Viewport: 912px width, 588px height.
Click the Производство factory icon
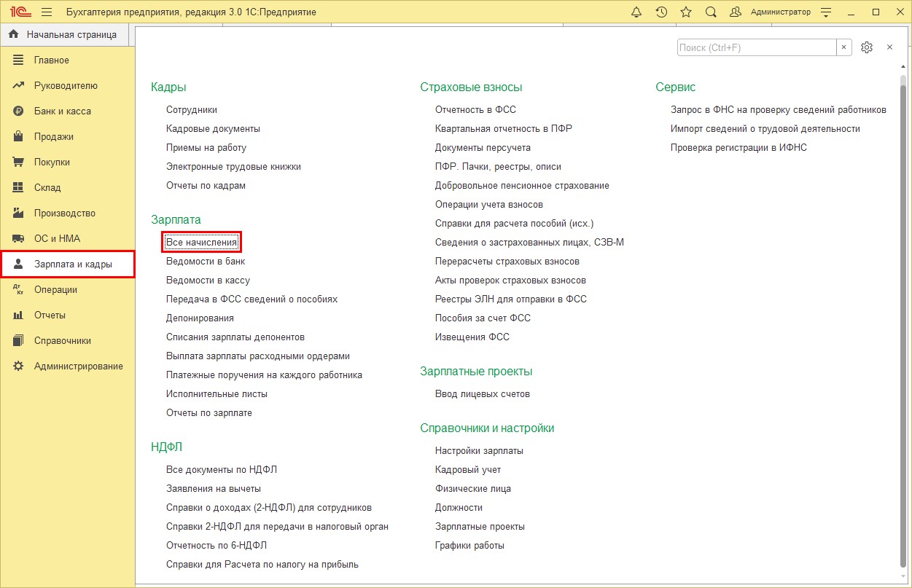point(19,213)
